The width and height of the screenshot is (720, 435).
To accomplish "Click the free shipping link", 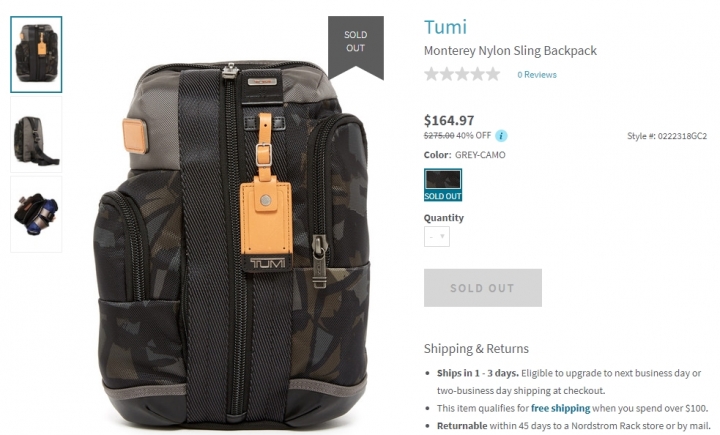I will click(560, 408).
